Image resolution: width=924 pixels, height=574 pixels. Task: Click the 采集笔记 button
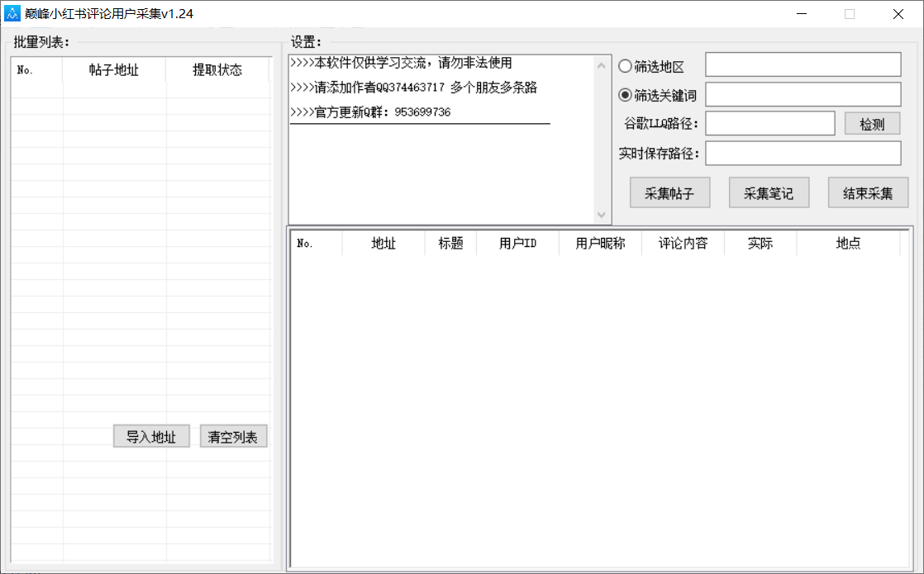click(x=769, y=193)
